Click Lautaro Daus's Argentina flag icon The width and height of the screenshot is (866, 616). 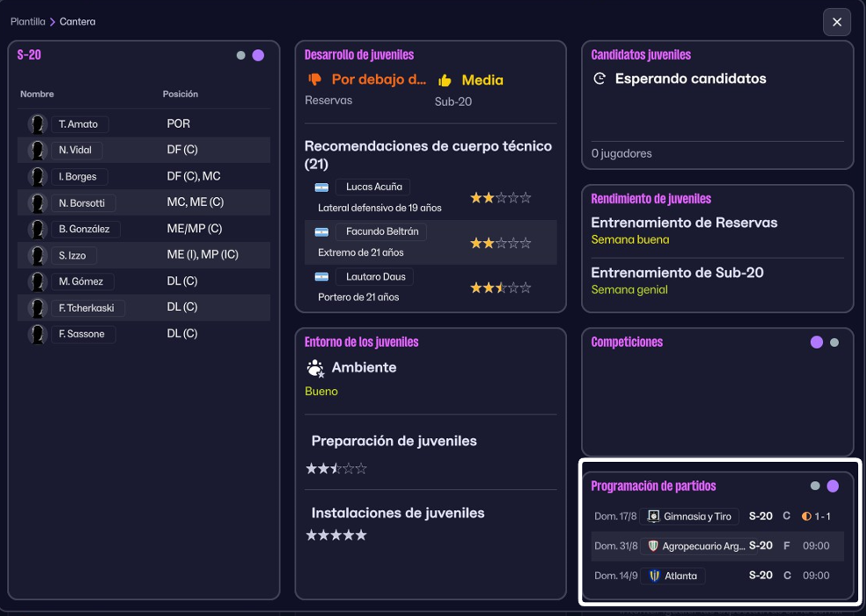[x=322, y=277]
